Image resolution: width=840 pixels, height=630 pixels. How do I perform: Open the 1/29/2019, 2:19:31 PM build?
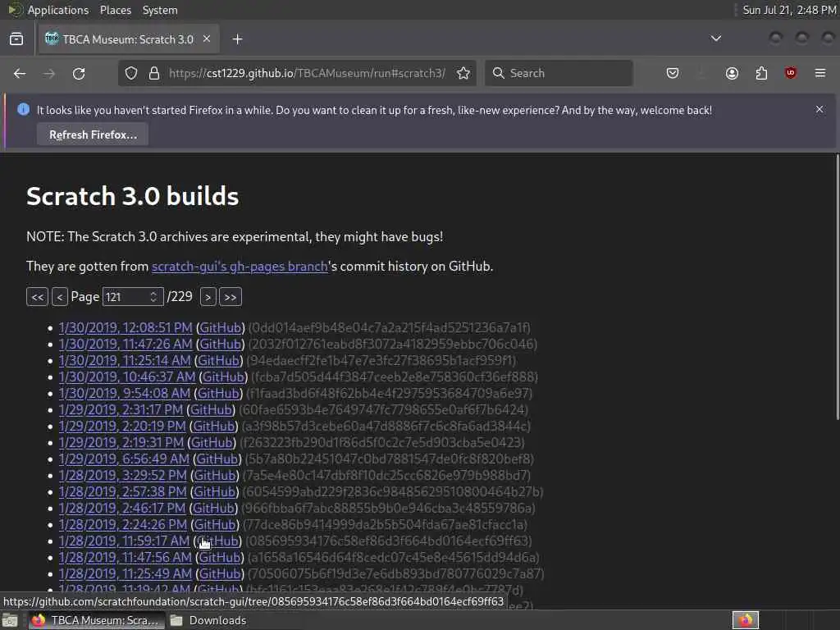point(121,442)
